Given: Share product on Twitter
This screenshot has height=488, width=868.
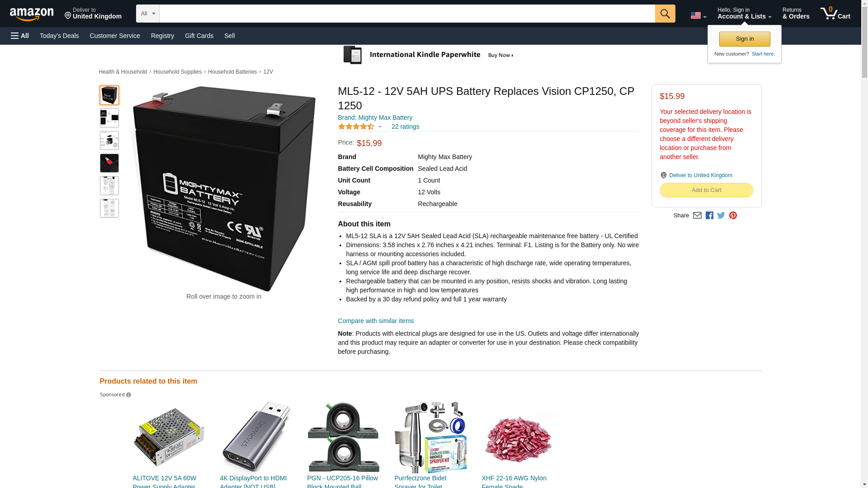Looking at the screenshot, I should 721,216.
